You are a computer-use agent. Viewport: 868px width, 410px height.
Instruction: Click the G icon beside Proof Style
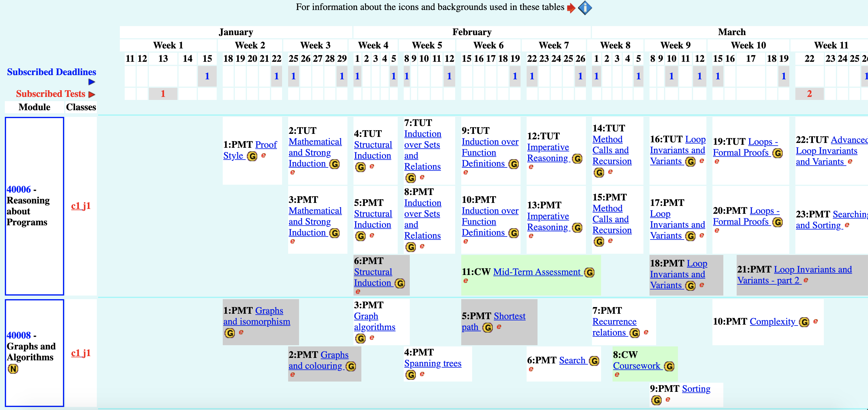click(252, 156)
